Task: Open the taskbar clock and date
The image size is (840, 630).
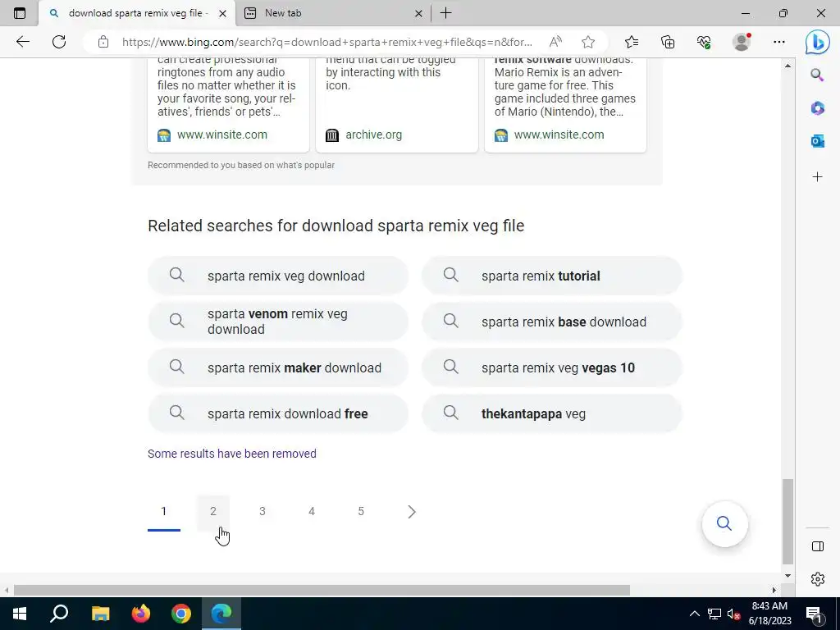Action: [x=769, y=614]
